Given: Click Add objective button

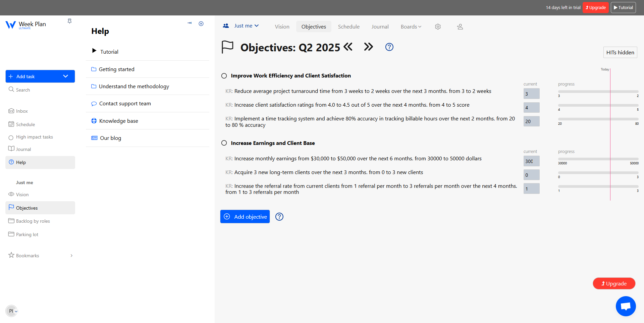Looking at the screenshot, I should (x=245, y=217).
